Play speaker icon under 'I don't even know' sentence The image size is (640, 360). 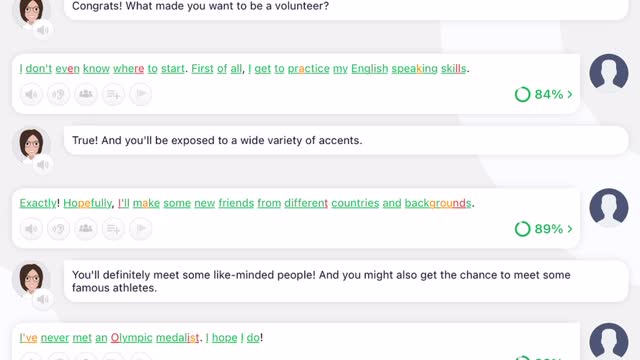(x=31, y=94)
